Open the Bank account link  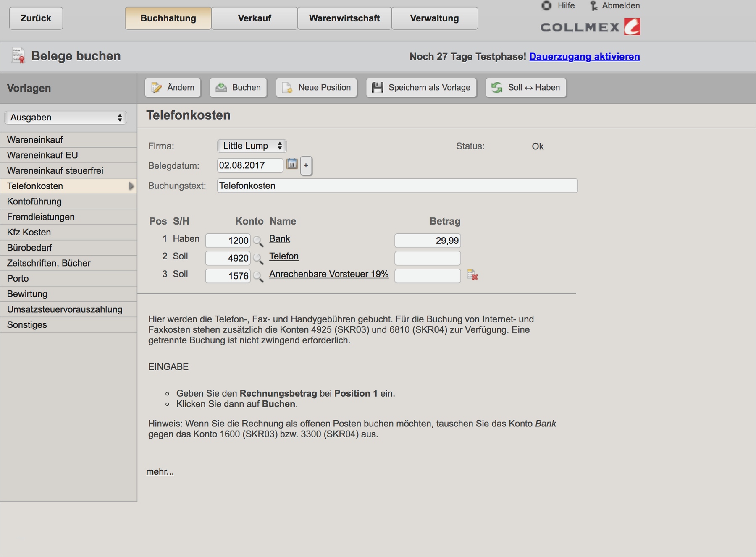point(280,239)
